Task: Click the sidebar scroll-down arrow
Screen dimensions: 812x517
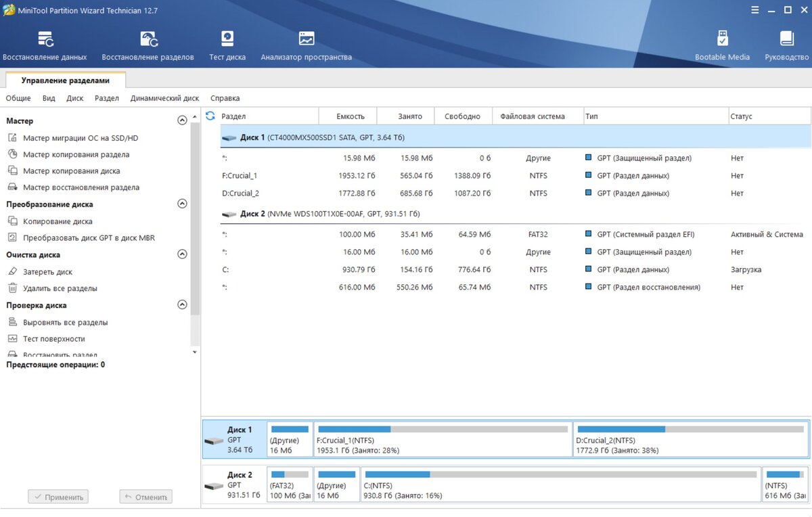Action: pyautogui.click(x=195, y=352)
